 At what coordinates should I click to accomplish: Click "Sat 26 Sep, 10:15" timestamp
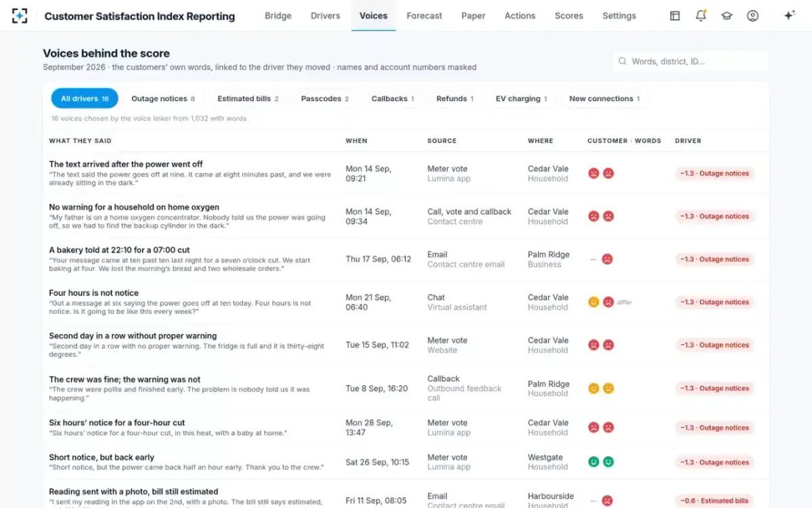point(377,462)
